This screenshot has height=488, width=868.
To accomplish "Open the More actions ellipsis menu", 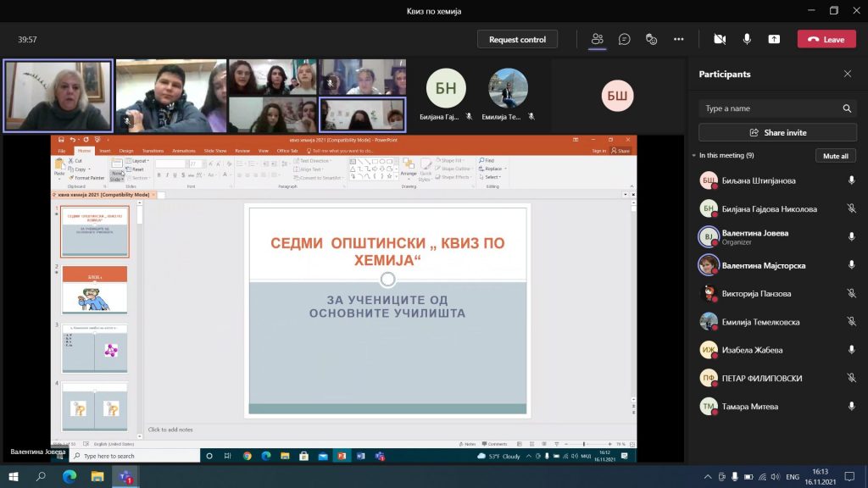I will point(678,39).
